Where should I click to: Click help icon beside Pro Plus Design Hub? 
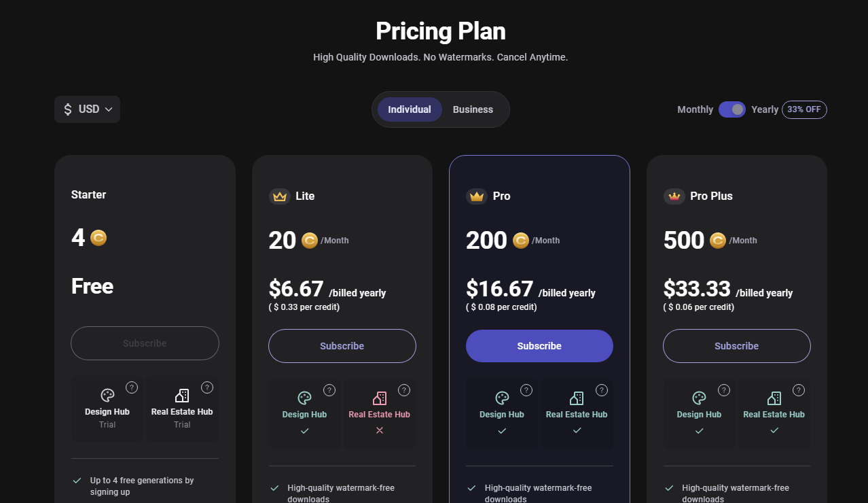pyautogui.click(x=724, y=390)
